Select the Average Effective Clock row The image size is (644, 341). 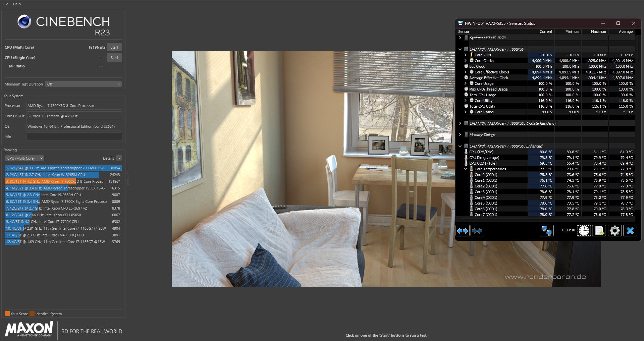pyautogui.click(x=546, y=78)
